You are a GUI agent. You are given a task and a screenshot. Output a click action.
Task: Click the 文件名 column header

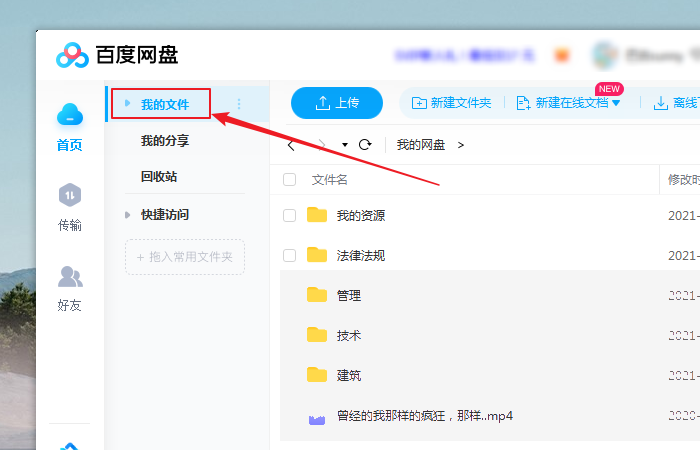[x=329, y=179]
